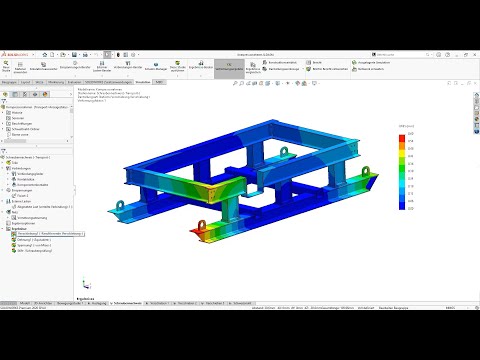Open the Ergebnisse-Berater tool
Viewport: 480px width, 360px height.
point(201,65)
